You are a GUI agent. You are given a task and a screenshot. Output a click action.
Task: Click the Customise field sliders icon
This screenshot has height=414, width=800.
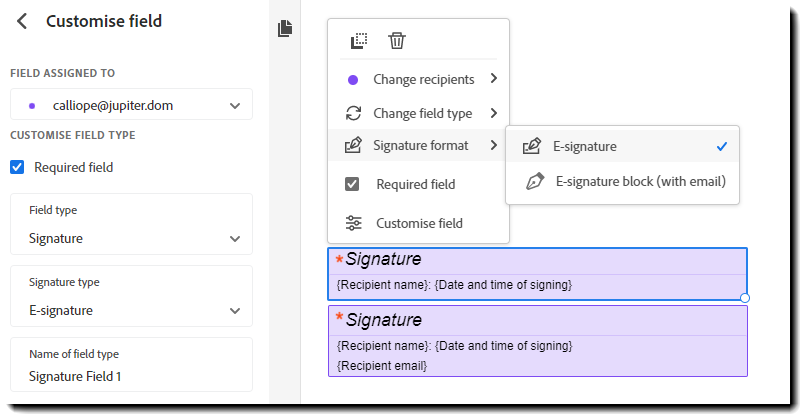click(353, 223)
